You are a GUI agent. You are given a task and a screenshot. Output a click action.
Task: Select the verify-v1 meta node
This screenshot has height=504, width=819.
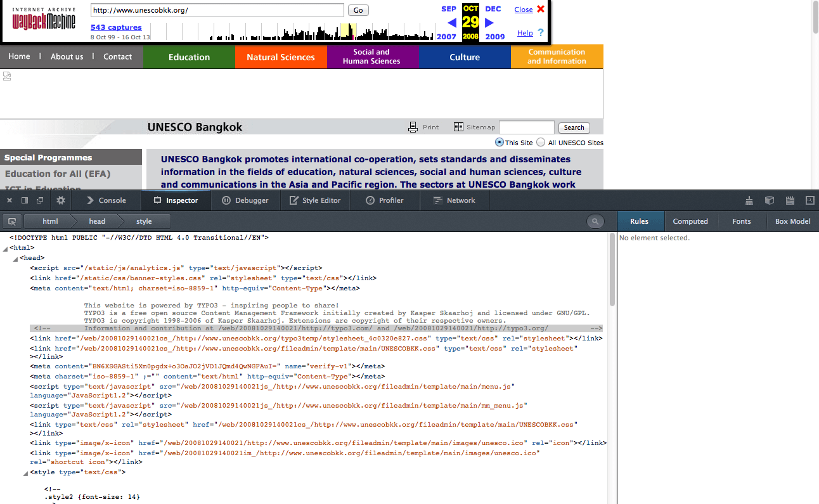[x=207, y=366]
